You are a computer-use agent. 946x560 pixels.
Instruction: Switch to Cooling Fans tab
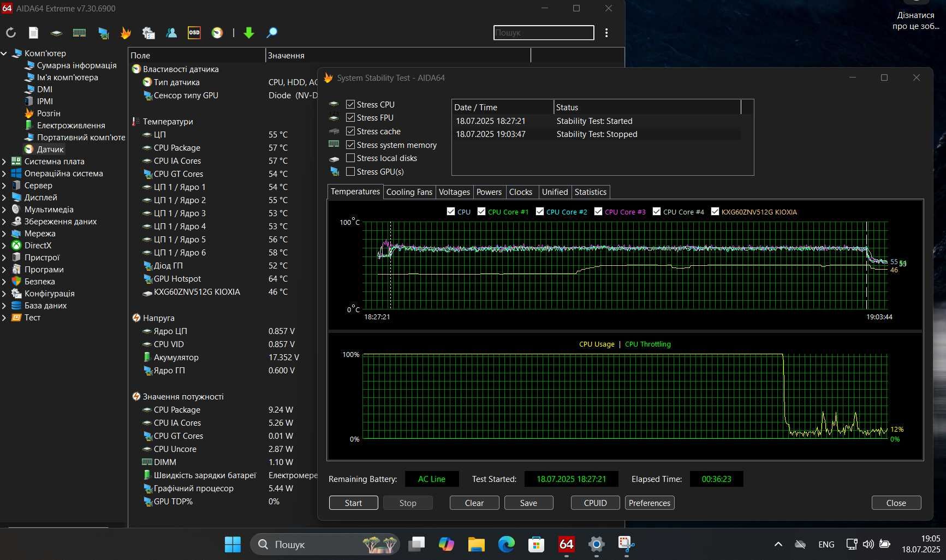(409, 192)
